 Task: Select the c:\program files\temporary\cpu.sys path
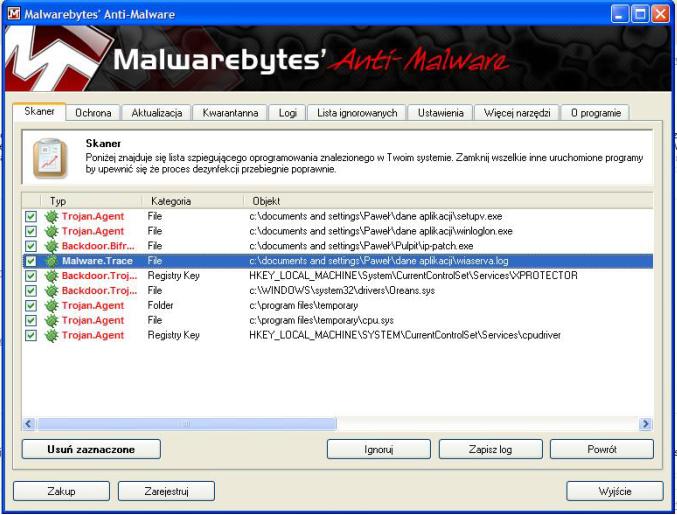pyautogui.click(x=321, y=320)
